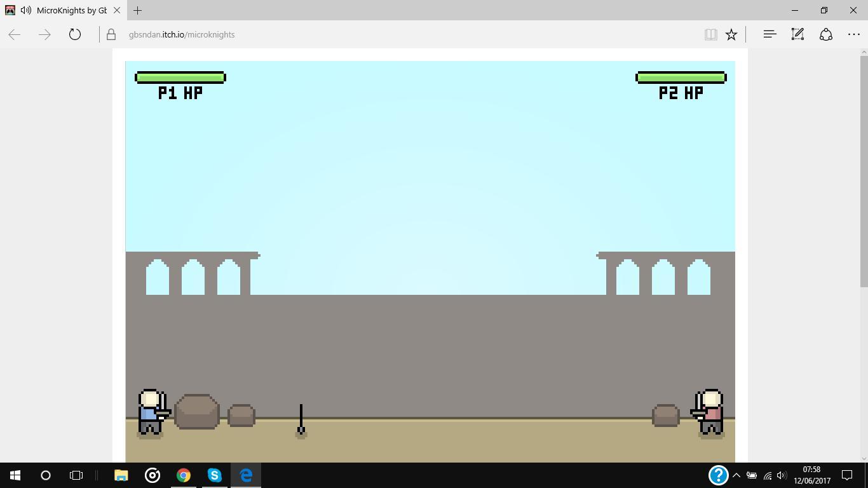Open the Edge Settings and more menu
The image size is (868, 488).
(x=853, y=34)
